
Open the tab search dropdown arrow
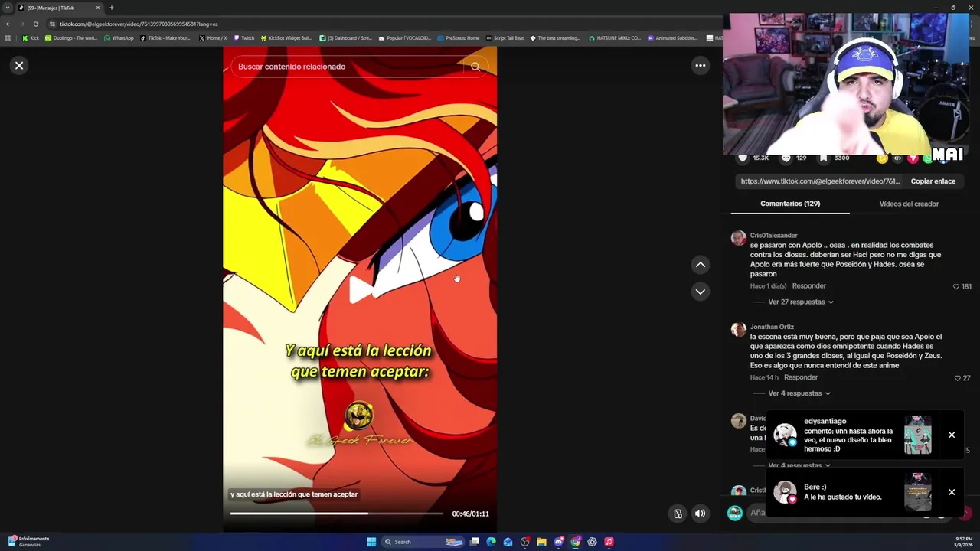(x=8, y=8)
